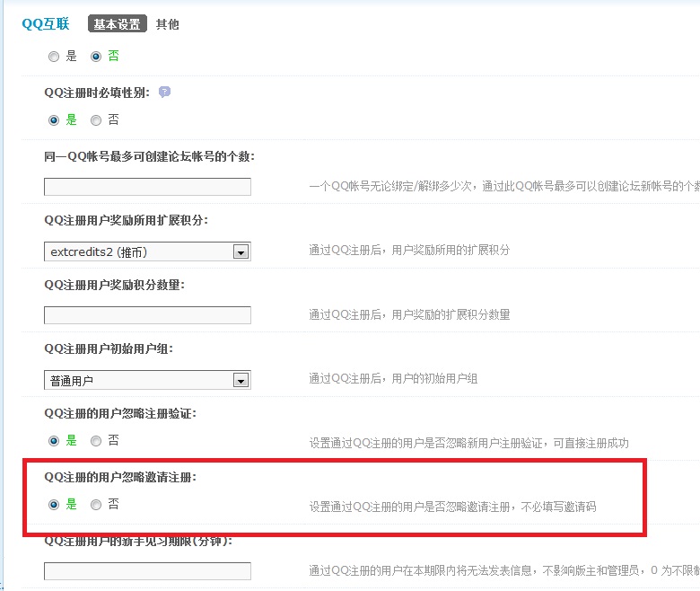The image size is (700, 591).
Task: Pick 是 for QQ注册的用户忽略邀请注册
Action: tap(54, 505)
